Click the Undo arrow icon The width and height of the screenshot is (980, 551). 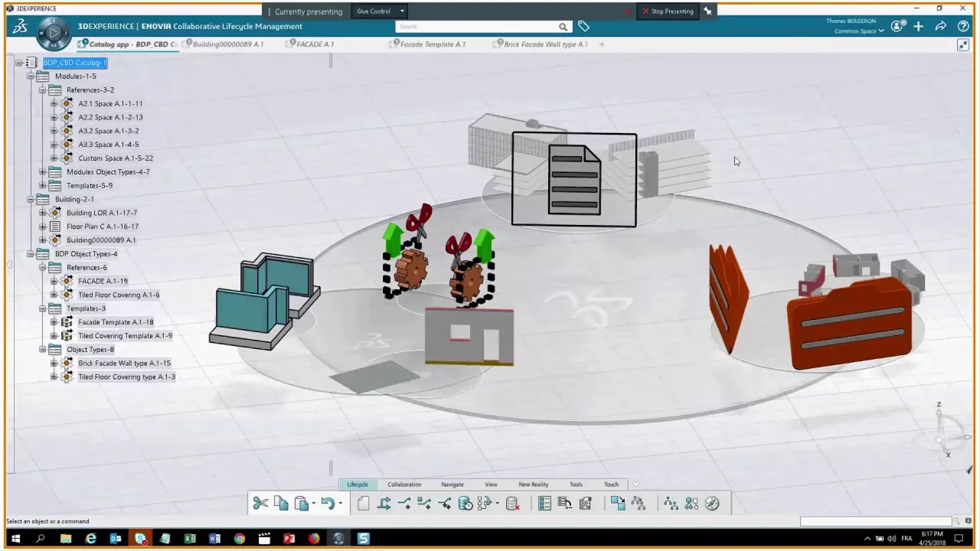pyautogui.click(x=328, y=504)
